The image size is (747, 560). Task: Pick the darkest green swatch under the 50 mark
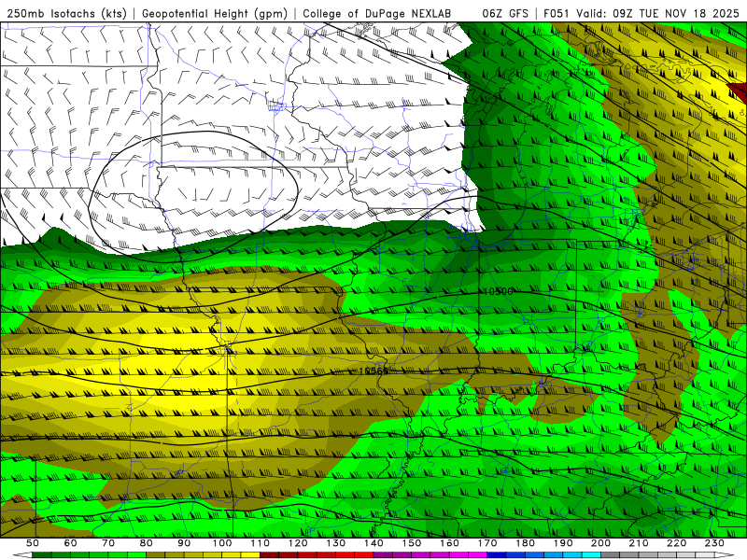tap(41, 555)
